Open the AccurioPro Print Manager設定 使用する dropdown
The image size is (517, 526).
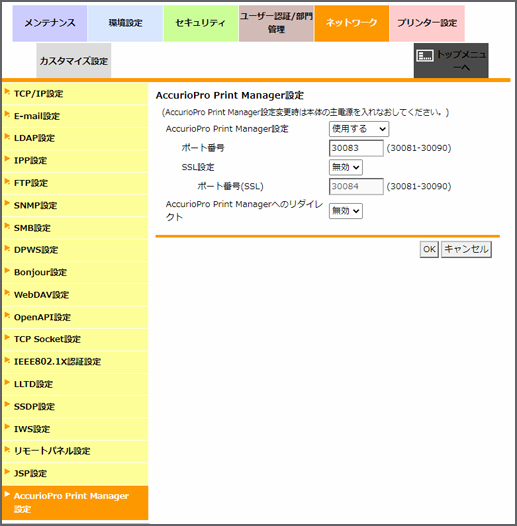pos(359,129)
